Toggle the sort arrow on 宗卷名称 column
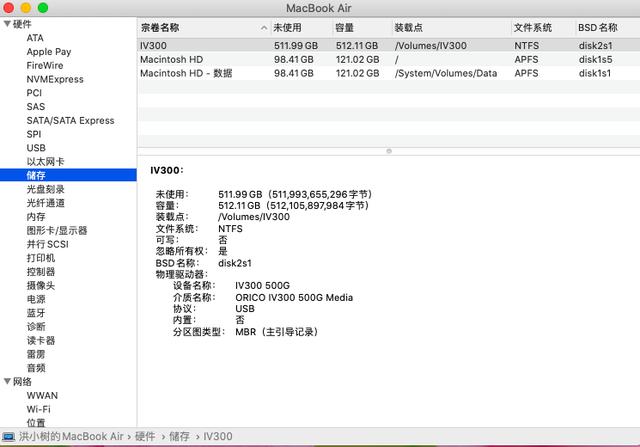 point(264,28)
